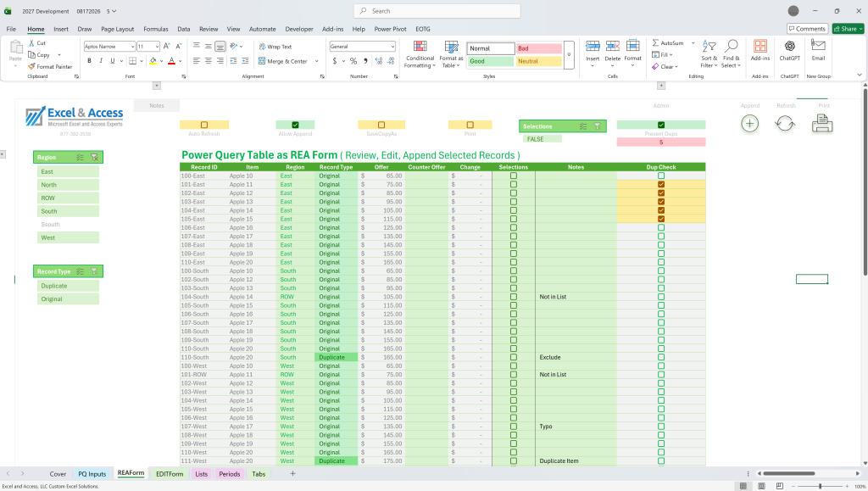The width and height of the screenshot is (868, 491).
Task: Switch to Page Break Preview view
Action: (x=780, y=486)
